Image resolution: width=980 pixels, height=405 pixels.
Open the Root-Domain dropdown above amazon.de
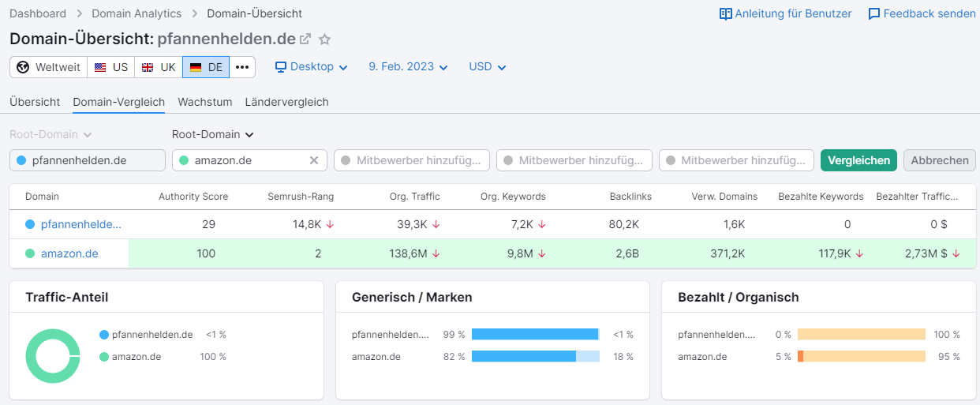point(212,134)
